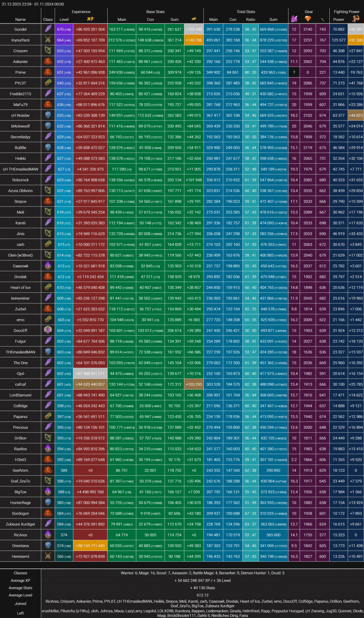Image resolution: width=364 pixels, height=618 pixels.
Task: Select player name Azura Oblivion
Action: (x=20, y=190)
